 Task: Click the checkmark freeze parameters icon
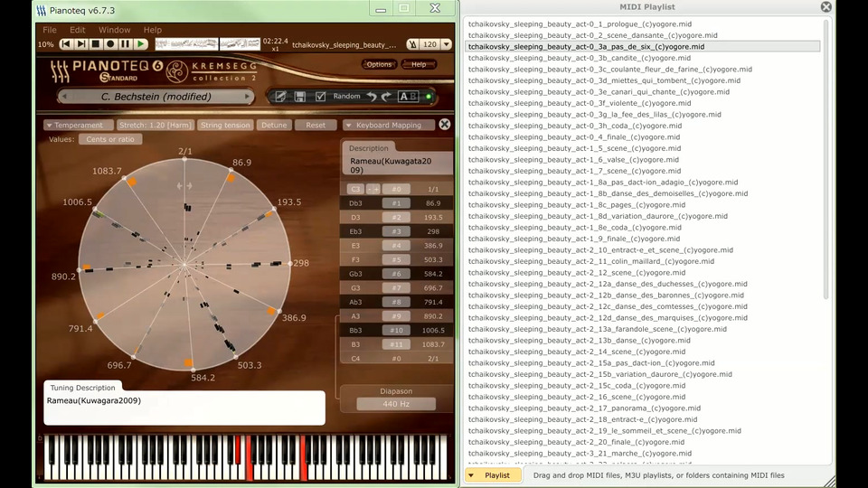[320, 97]
